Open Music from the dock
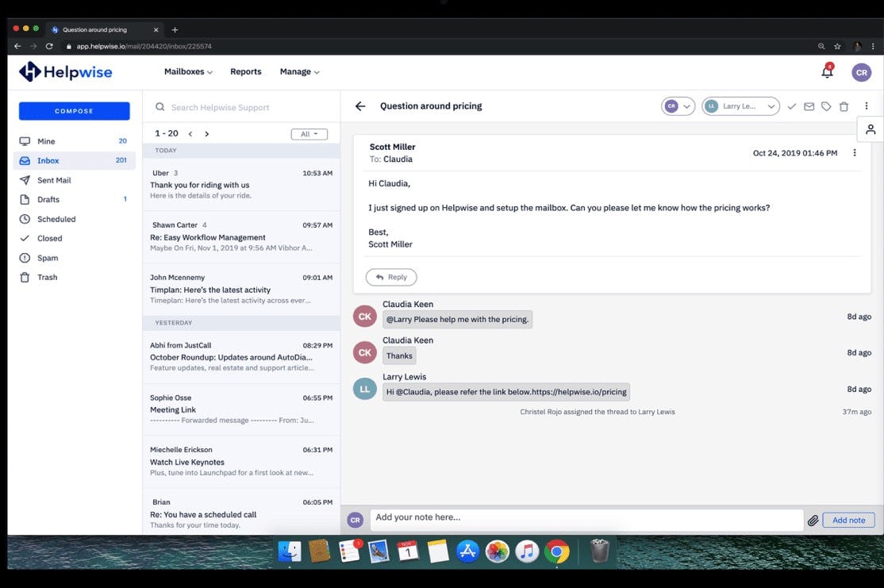This screenshot has height=588, width=884. (527, 551)
